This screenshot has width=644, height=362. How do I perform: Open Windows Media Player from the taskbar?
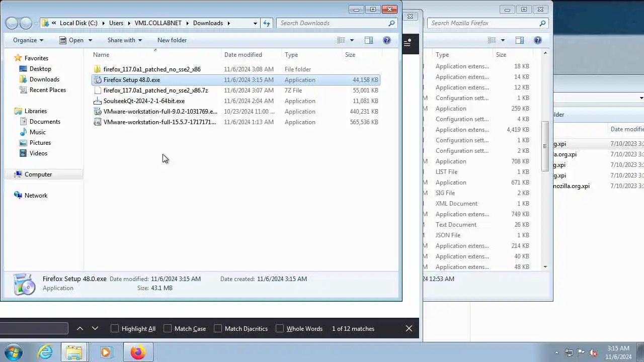click(x=106, y=352)
